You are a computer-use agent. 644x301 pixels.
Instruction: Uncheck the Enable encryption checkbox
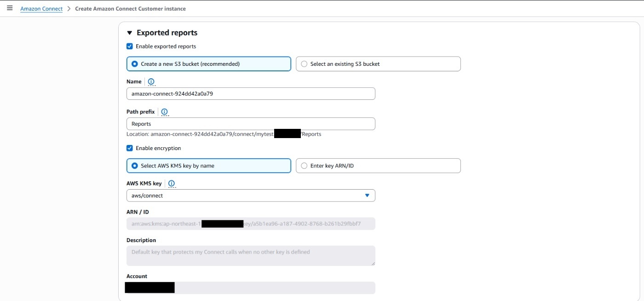point(130,148)
